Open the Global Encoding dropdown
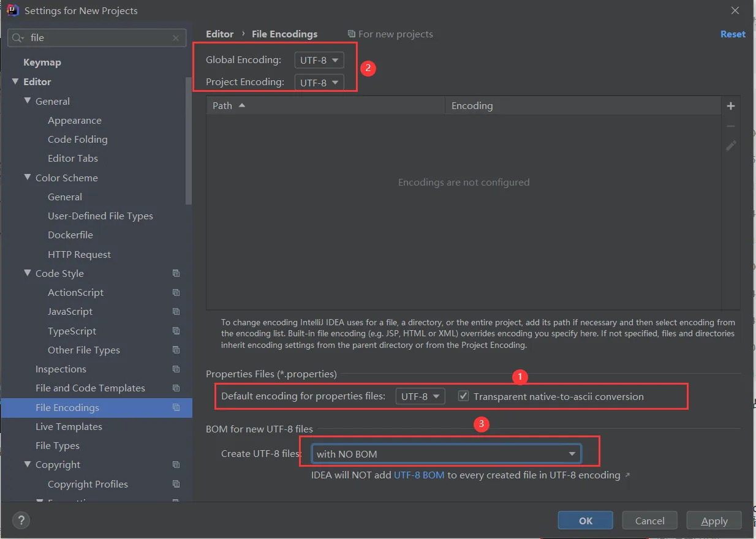This screenshot has width=756, height=539. click(x=319, y=60)
